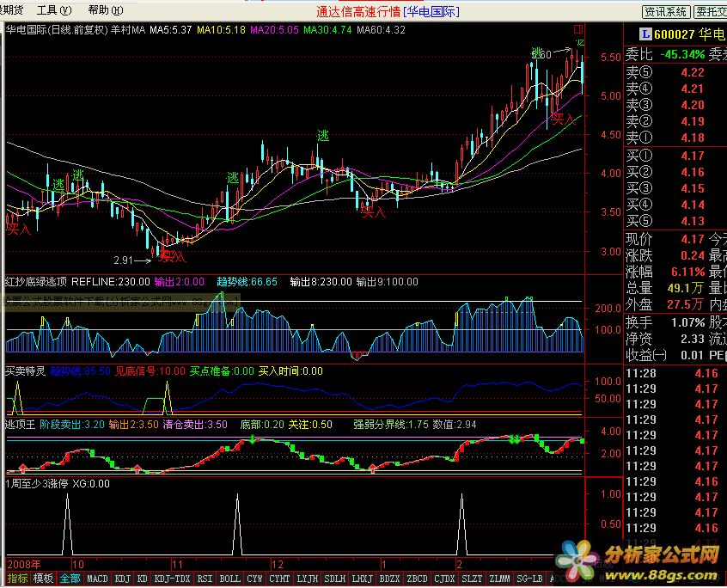
Task: Select the ZBCD indicator tab
Action: pos(417,579)
